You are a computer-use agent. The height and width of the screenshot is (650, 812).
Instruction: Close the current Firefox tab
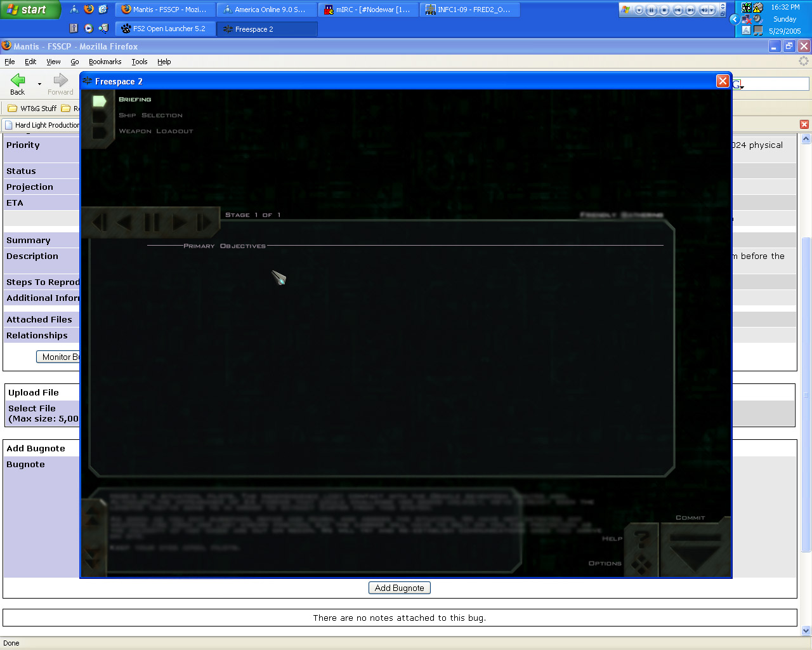[804, 124]
